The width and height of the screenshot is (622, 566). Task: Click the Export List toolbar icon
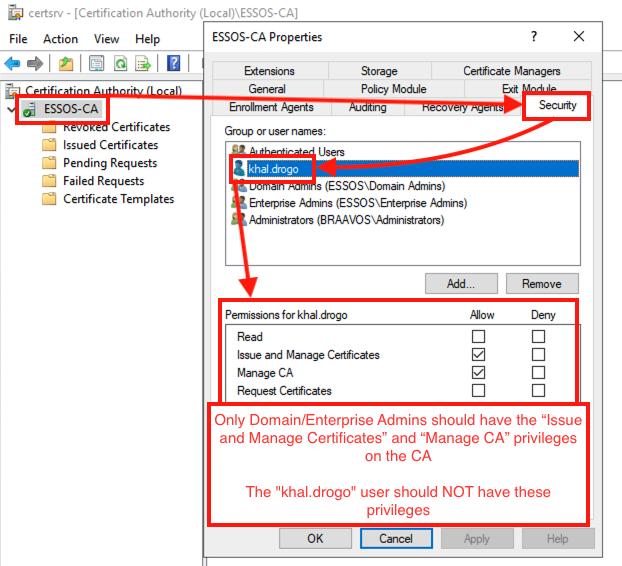click(143, 64)
